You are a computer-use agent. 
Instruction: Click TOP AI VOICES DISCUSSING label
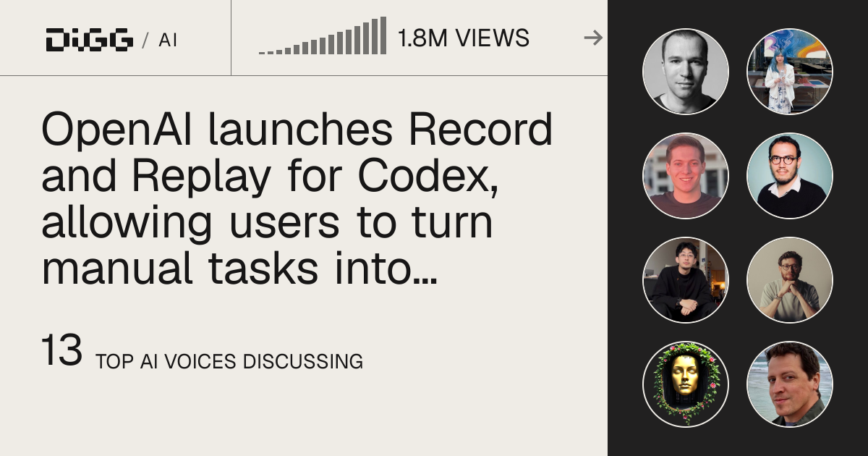tap(229, 361)
